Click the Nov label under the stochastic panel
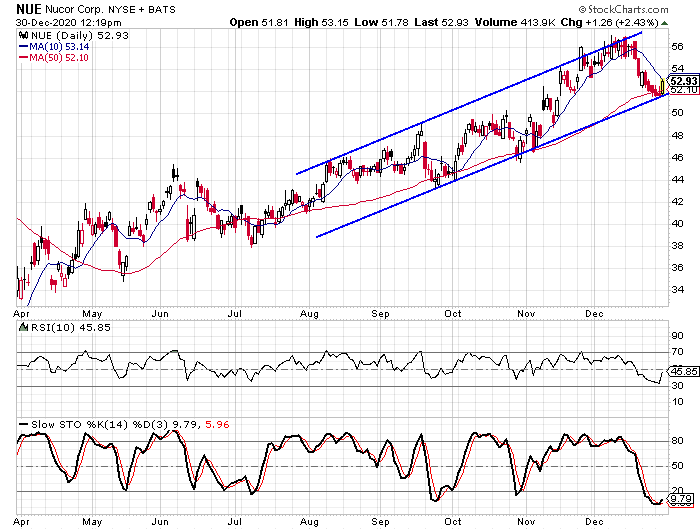Image resolution: width=700 pixels, height=530 pixels. (x=526, y=522)
